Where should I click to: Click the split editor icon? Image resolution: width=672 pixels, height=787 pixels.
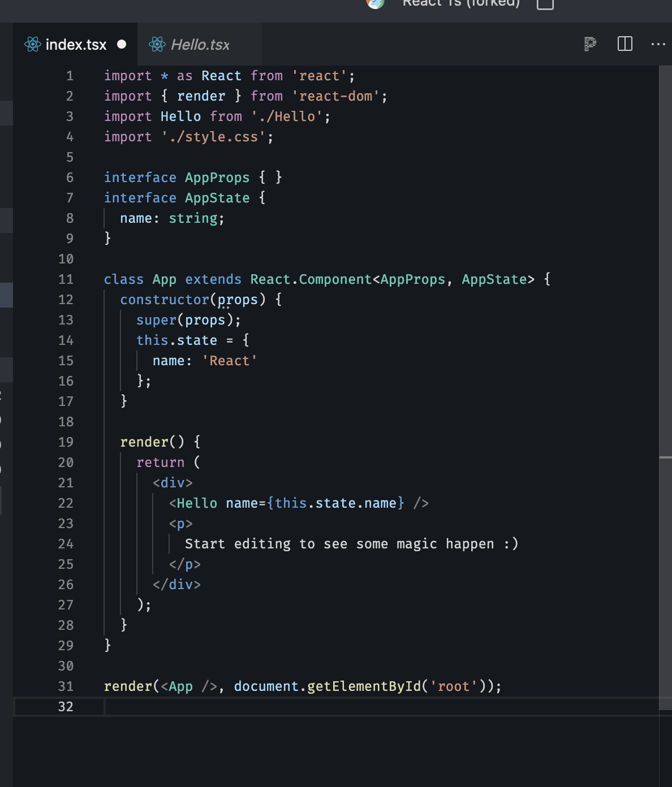[x=625, y=44]
